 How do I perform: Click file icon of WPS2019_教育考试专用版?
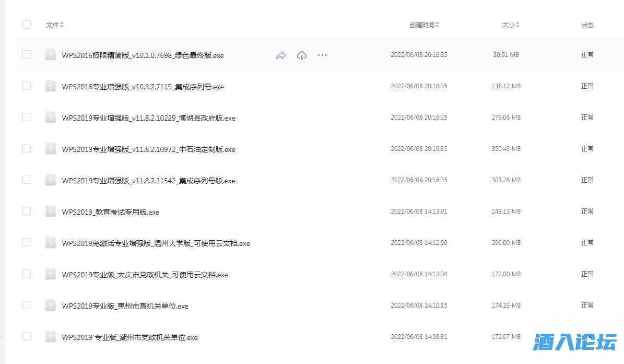(51, 212)
